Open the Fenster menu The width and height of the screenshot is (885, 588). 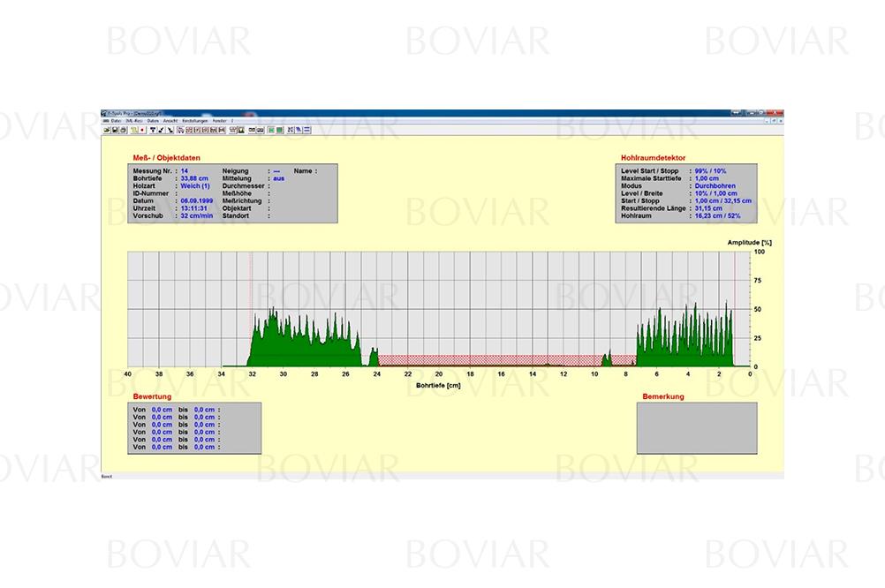point(218,121)
